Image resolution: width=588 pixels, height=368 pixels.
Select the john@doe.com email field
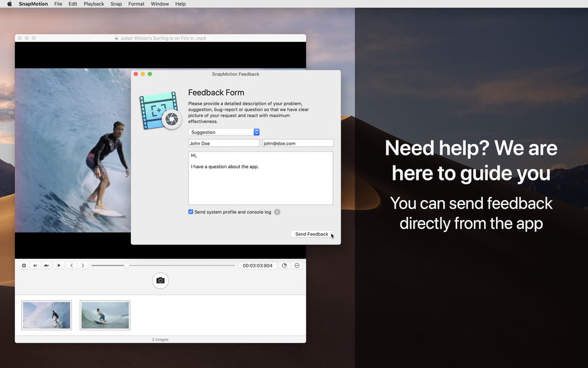297,143
